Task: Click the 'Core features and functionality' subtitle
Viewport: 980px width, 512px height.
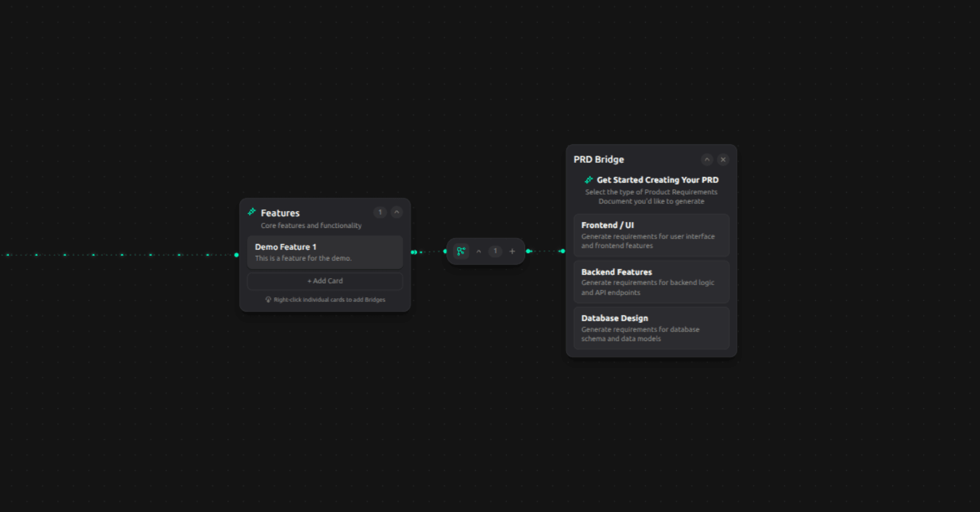Action: pos(311,225)
